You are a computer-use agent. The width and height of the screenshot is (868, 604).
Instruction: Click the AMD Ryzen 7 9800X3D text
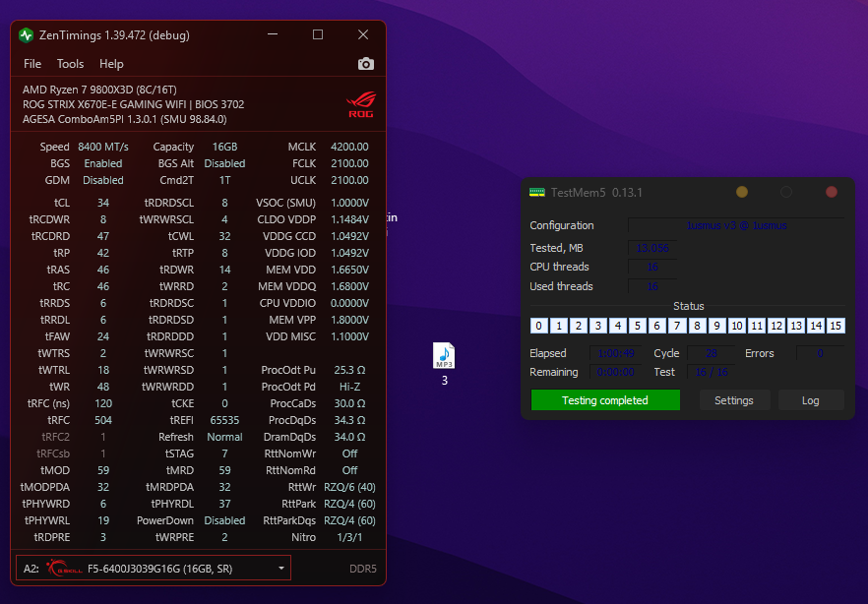(99, 90)
